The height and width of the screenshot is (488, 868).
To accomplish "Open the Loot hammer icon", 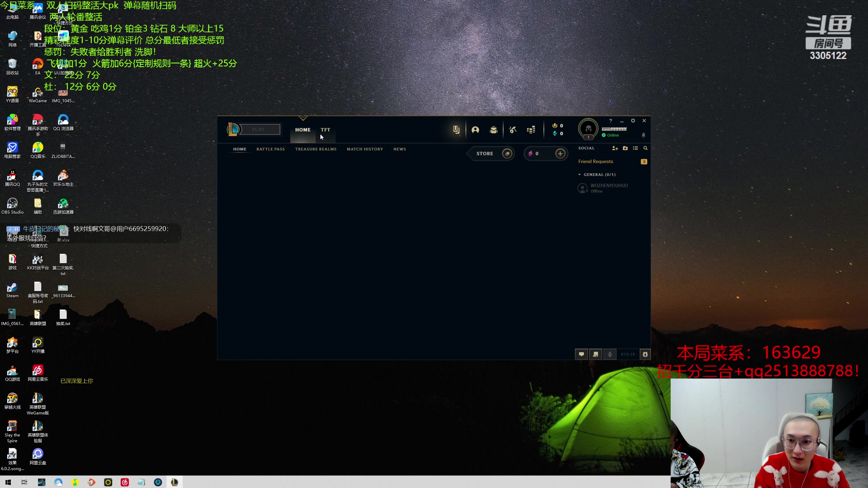I will [x=513, y=129].
